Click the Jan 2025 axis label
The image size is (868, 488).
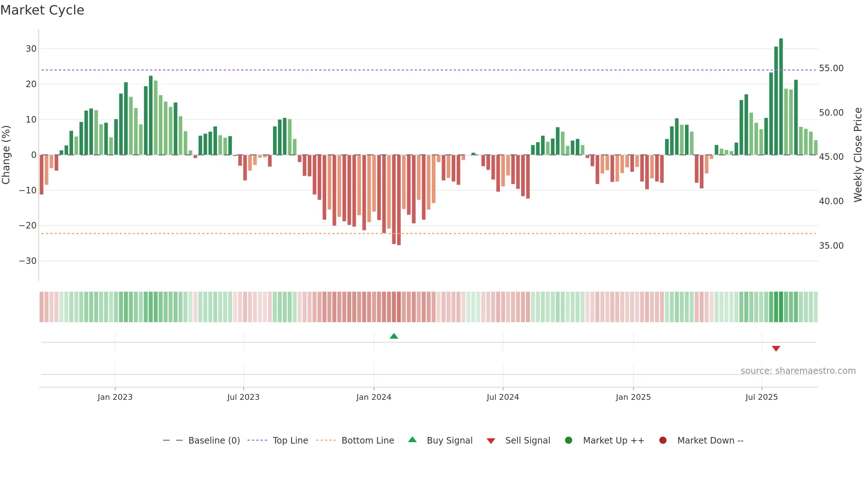[633, 397]
